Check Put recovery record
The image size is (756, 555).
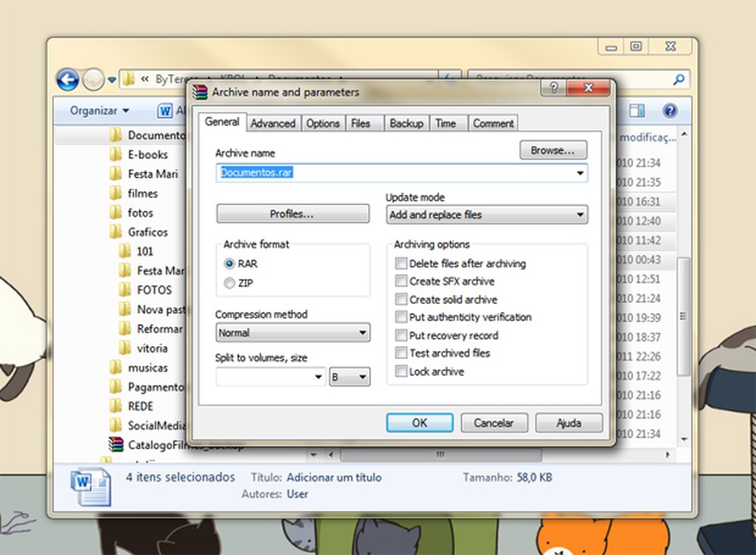pyautogui.click(x=401, y=335)
